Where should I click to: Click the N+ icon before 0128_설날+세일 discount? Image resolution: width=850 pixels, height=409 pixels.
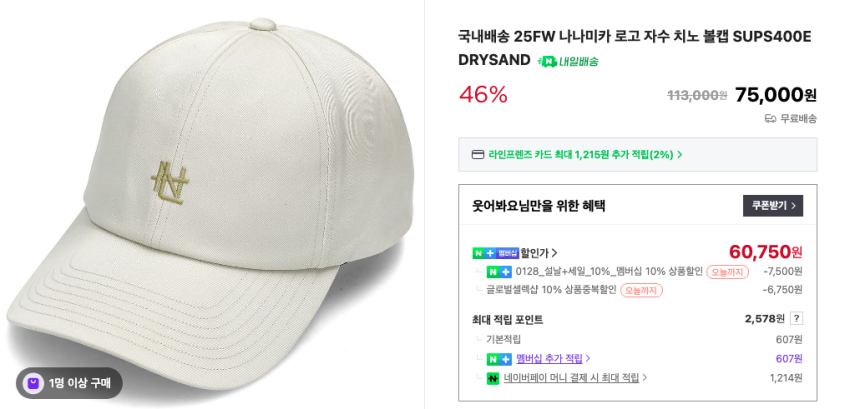[499, 272]
